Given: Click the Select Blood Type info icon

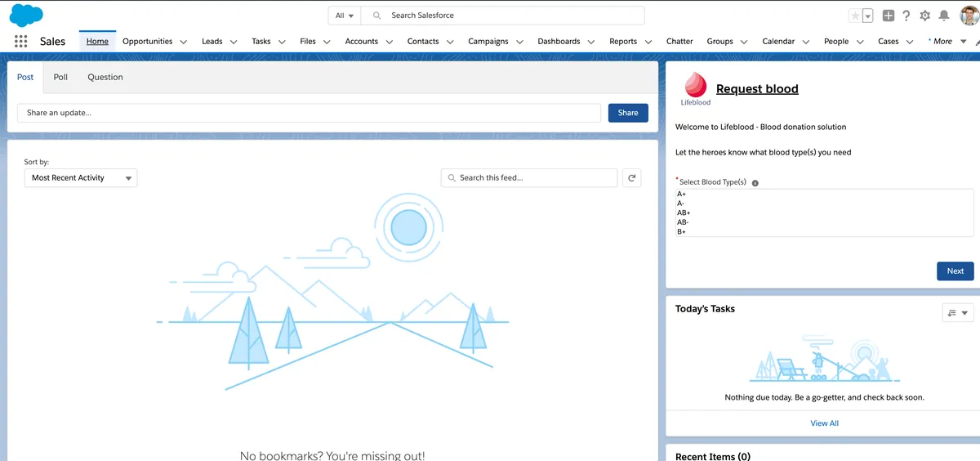Looking at the screenshot, I should pyautogui.click(x=755, y=183).
